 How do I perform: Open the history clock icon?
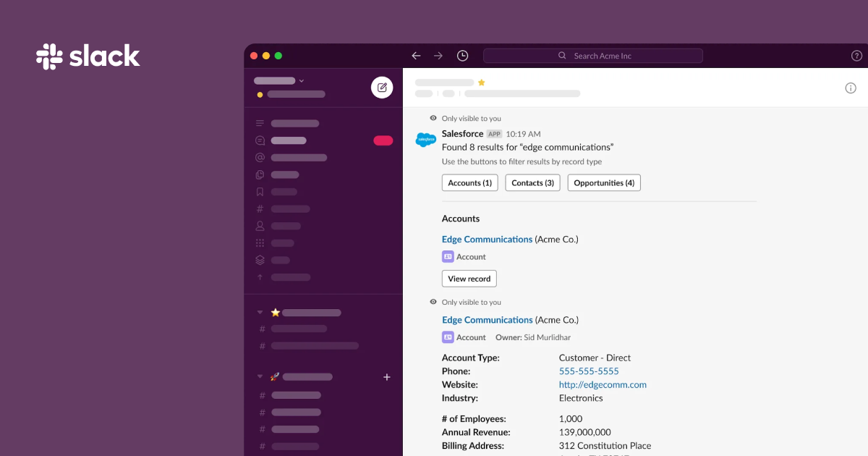pos(462,56)
